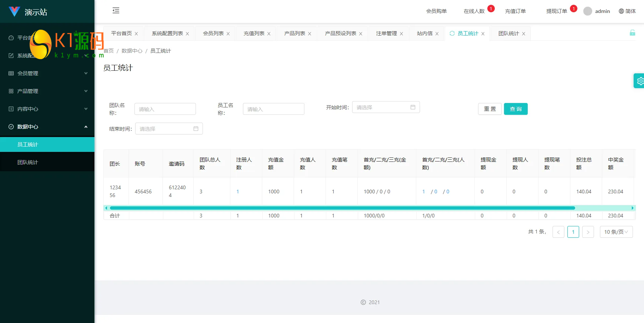The height and width of the screenshot is (323, 644).
Task: Click the 会员管理 table icon in sidebar
Action: tap(11, 73)
